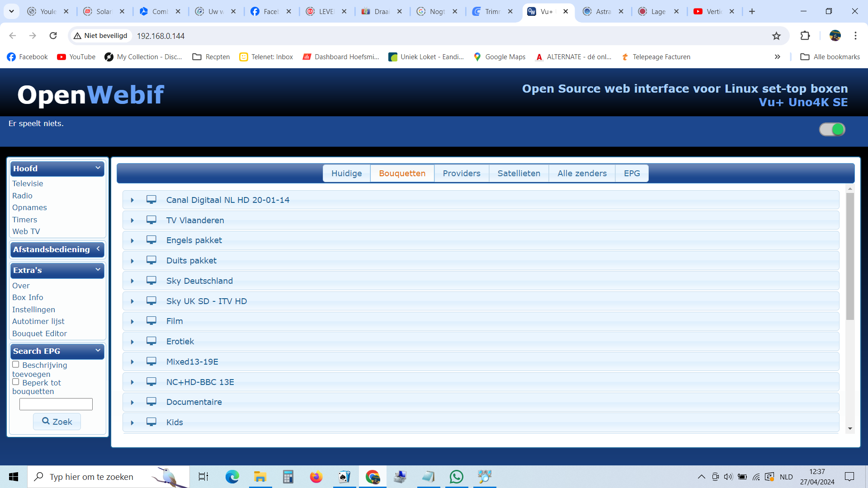The width and height of the screenshot is (868, 488).
Task: Expand the Afstandsbediening panel
Action: pyautogui.click(x=57, y=249)
